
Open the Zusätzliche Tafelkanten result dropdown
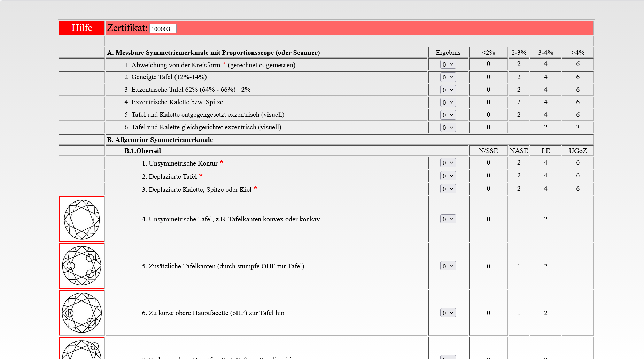tap(448, 266)
